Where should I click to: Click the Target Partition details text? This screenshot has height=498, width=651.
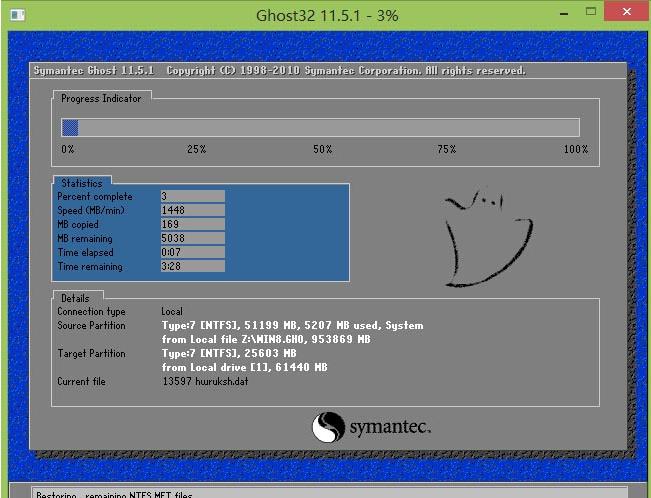(229, 354)
